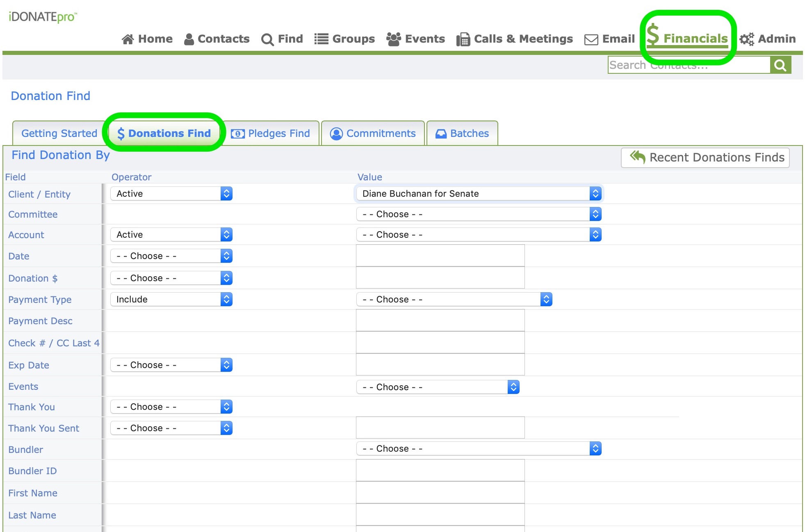Select the Donations Find tab
This screenshot has height=532, width=805.
click(164, 134)
